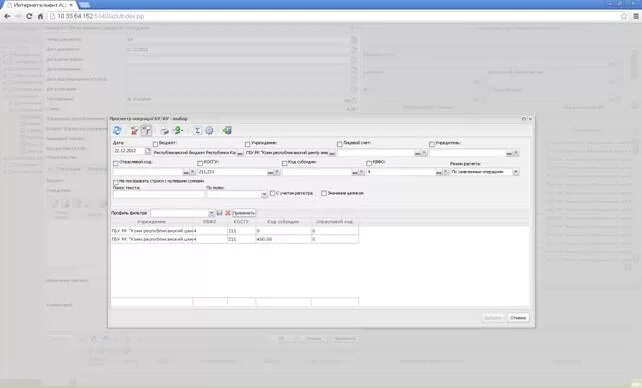Click the '...' button of Бюджет field
The height and width of the screenshot is (388, 642).
(240, 153)
